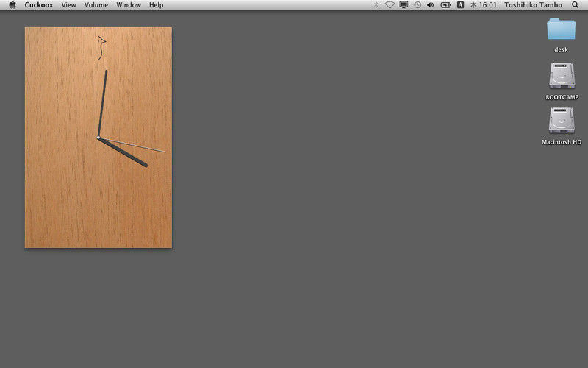Open the Cuckoox application menu
The image size is (588, 368).
tap(39, 5)
